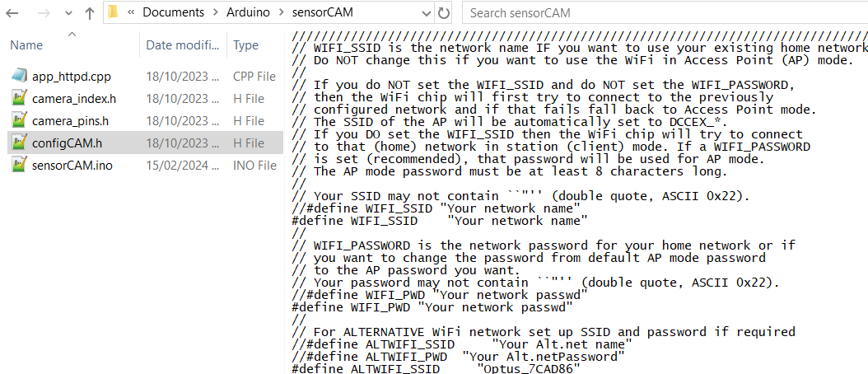The width and height of the screenshot is (868, 374).
Task: Click the folder icon in the address bar
Action: [x=114, y=13]
